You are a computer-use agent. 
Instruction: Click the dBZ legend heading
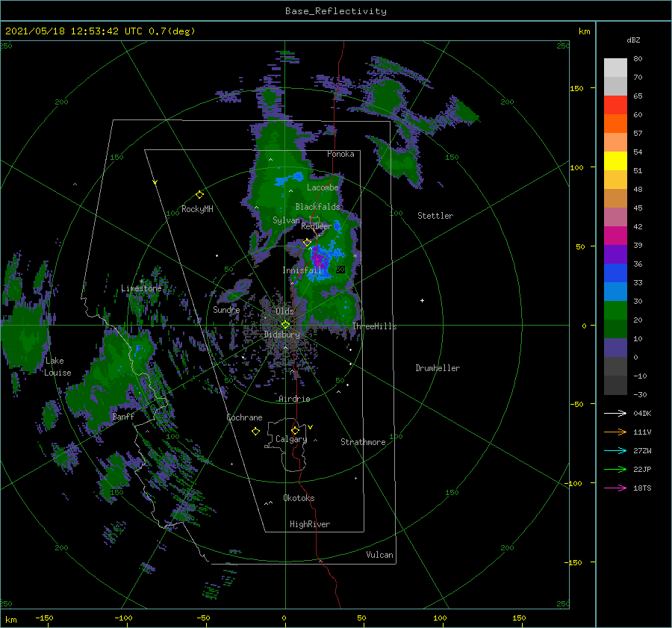(633, 40)
